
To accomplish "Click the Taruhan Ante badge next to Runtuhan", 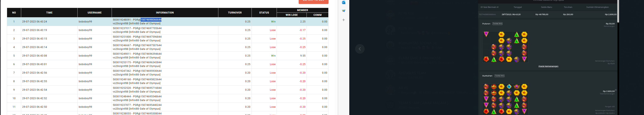I will (500, 76).
